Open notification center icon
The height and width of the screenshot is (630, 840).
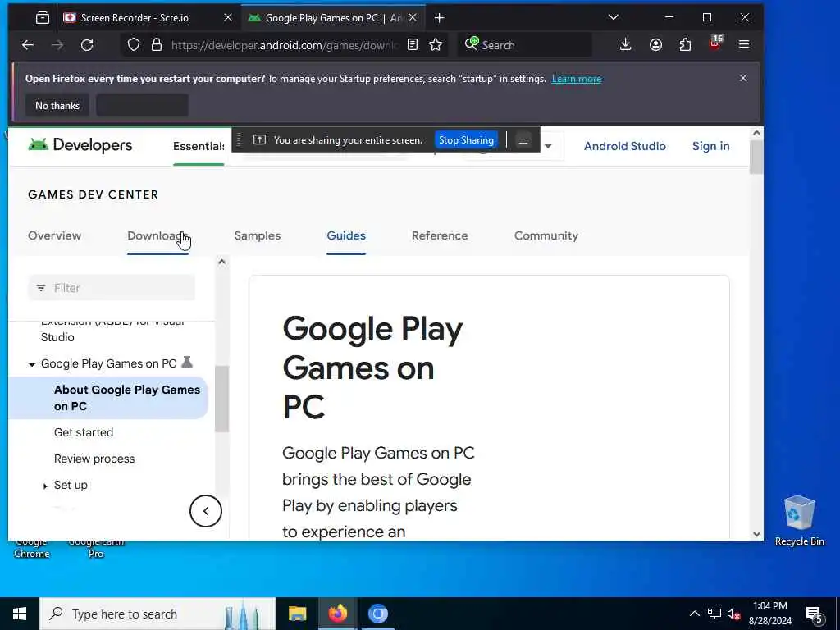815,615
